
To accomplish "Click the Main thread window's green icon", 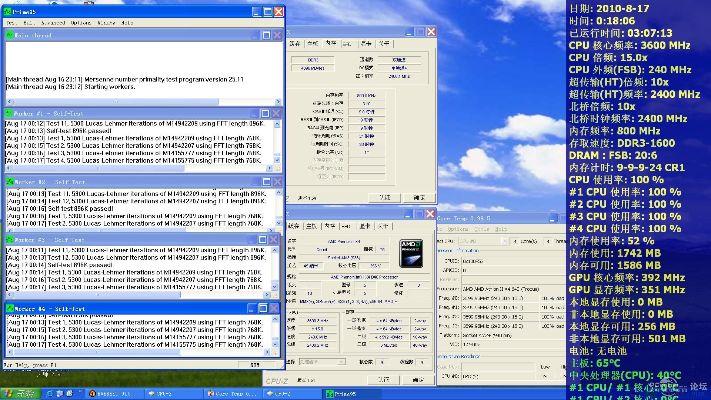I will click(x=9, y=35).
